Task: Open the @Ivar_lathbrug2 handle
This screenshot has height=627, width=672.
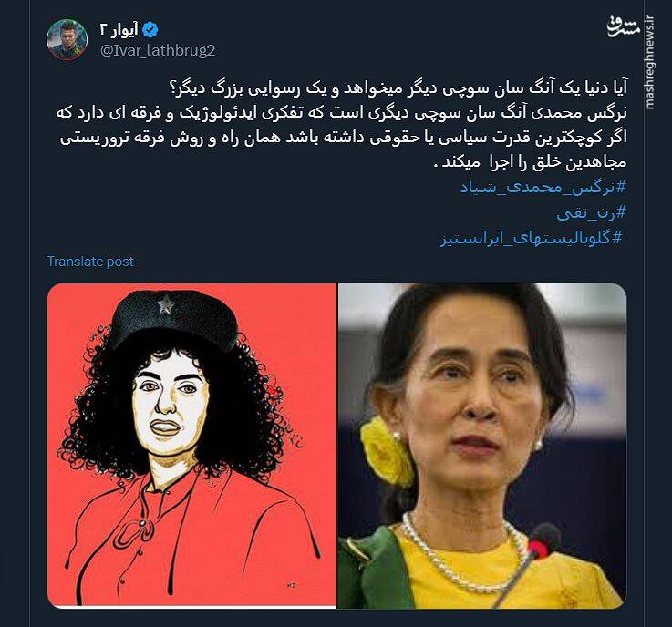Action: point(158,51)
